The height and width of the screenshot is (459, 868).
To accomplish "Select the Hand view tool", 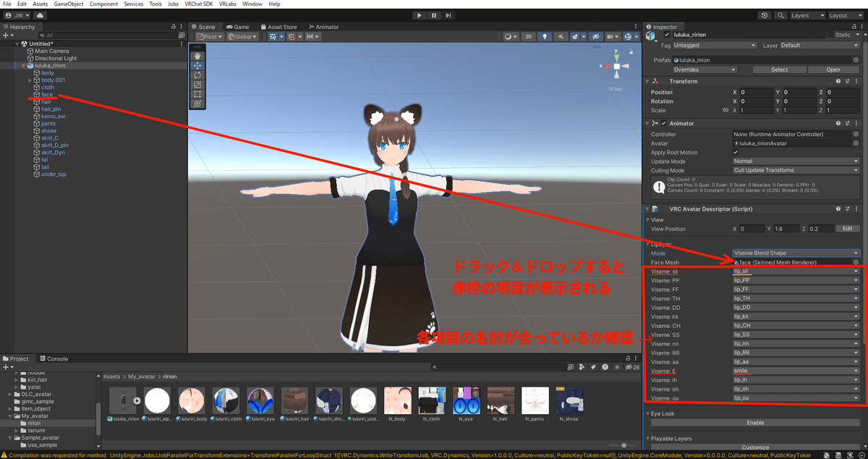I will click(x=197, y=55).
